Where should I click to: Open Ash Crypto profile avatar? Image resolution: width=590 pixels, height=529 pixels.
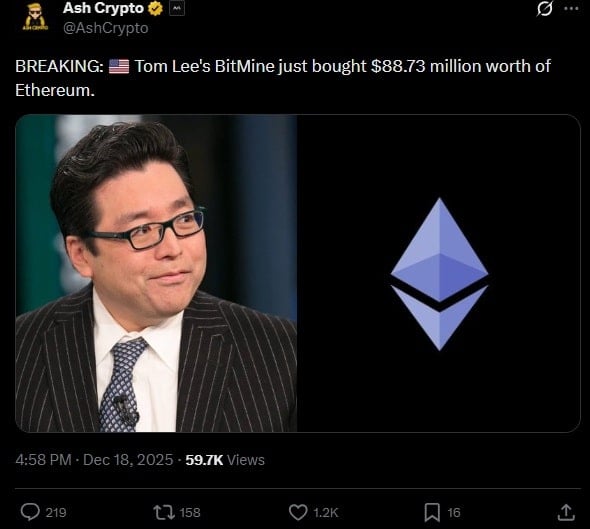click(x=35, y=16)
